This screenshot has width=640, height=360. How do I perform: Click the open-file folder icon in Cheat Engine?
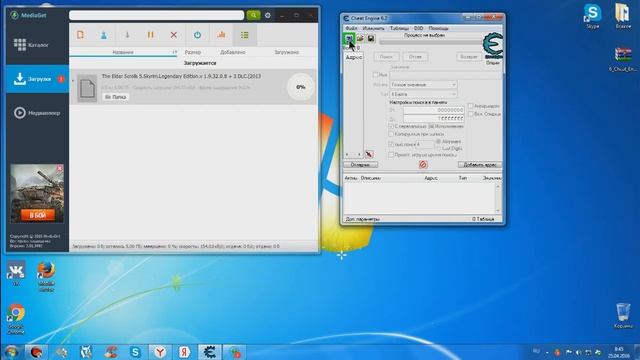pos(360,38)
